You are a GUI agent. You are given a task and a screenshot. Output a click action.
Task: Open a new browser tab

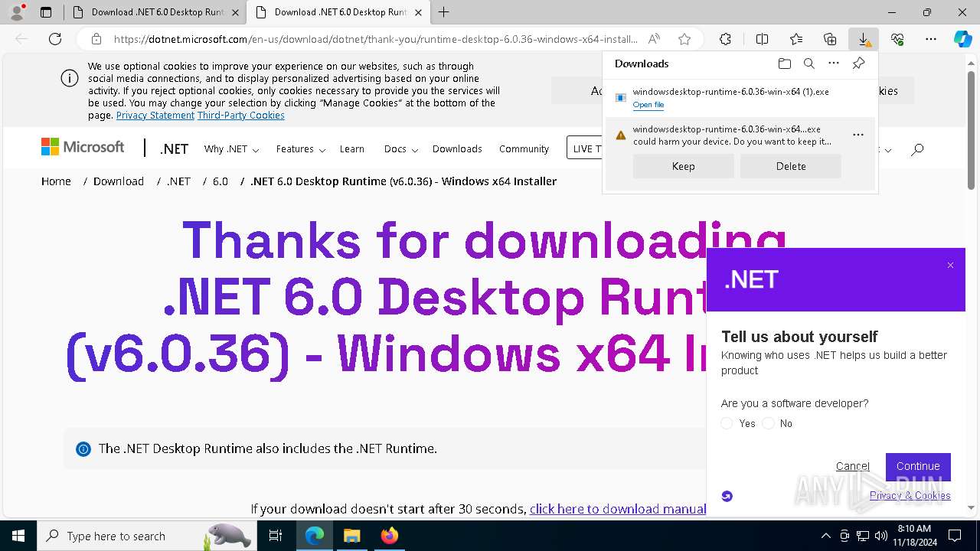point(443,12)
